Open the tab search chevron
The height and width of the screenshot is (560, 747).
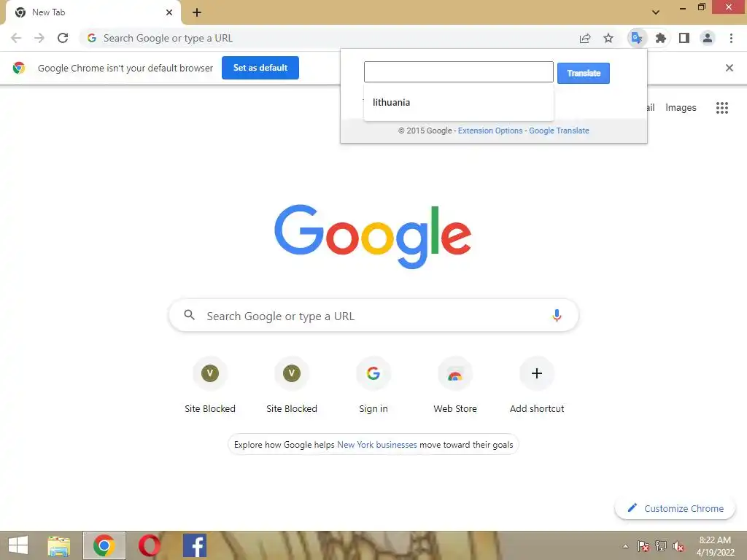tap(656, 12)
